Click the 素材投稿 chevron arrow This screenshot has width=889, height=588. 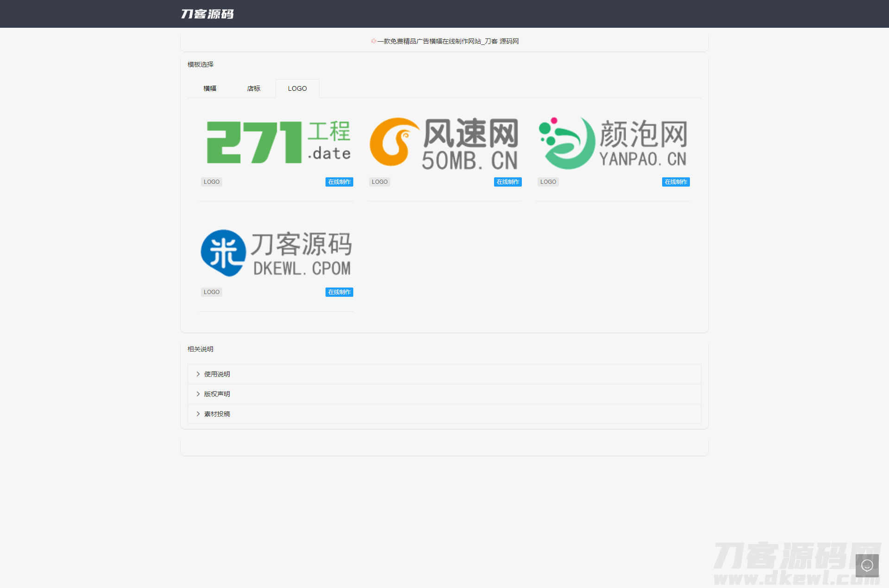pos(198,414)
